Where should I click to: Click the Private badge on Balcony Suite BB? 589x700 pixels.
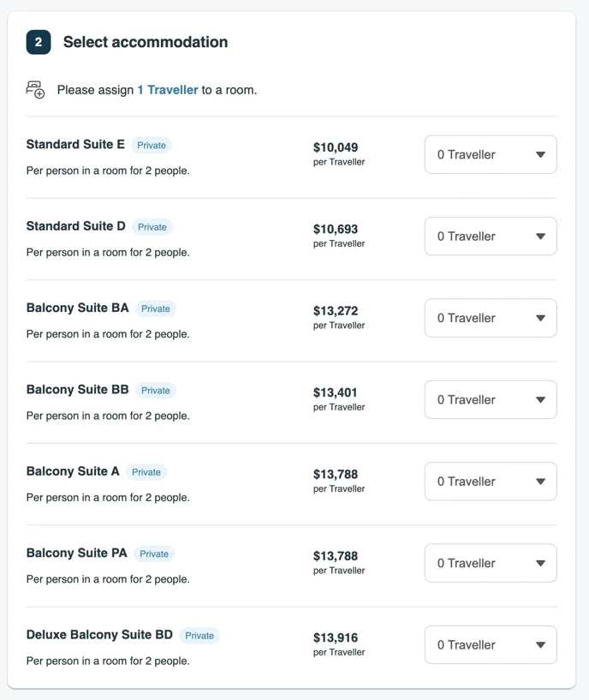[x=155, y=390]
